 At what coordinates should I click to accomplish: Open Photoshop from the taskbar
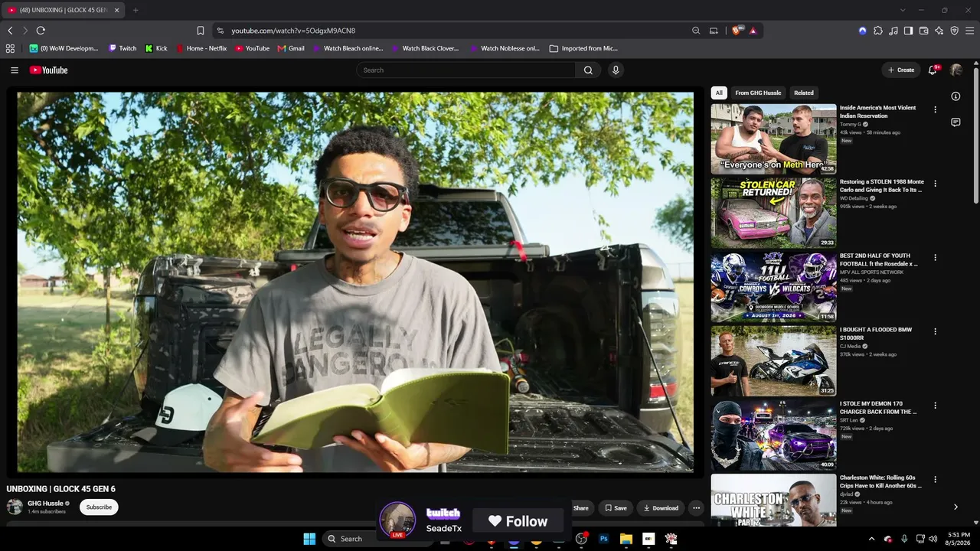point(603,539)
